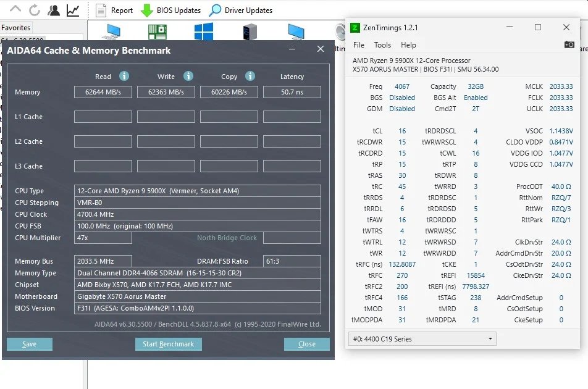This screenshot has width=588, height=389.
Task: Click the CPU Stepping value 'VMR-B0'
Action: coord(198,203)
